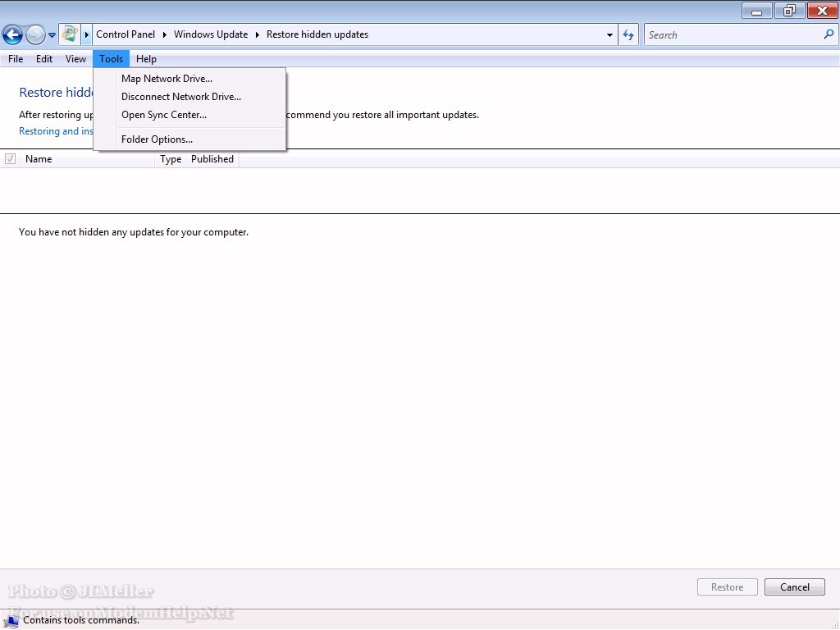Expand the chevron after Windows Update

257,34
